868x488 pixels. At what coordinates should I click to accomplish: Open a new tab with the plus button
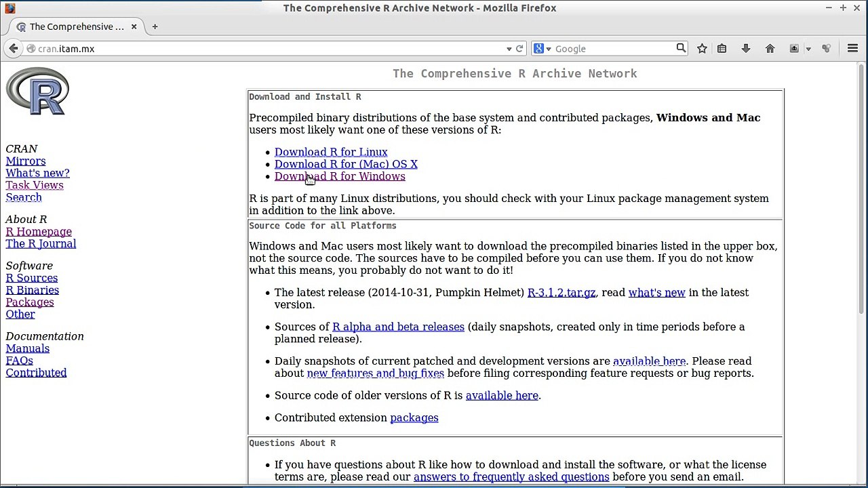pos(155,26)
